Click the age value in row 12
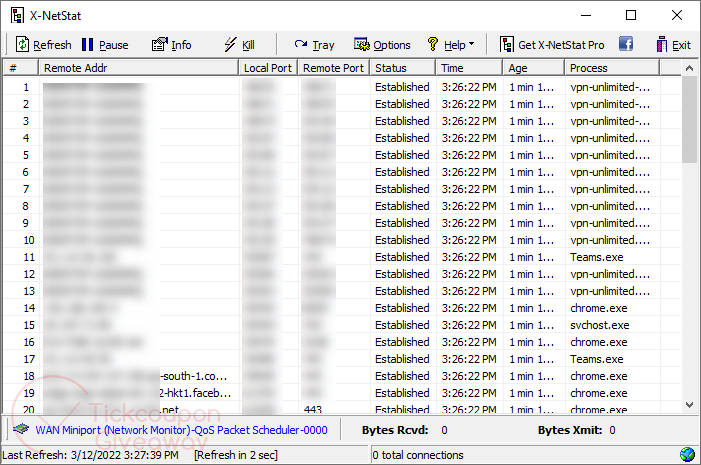Image resolution: width=701 pixels, height=465 pixels. click(532, 274)
